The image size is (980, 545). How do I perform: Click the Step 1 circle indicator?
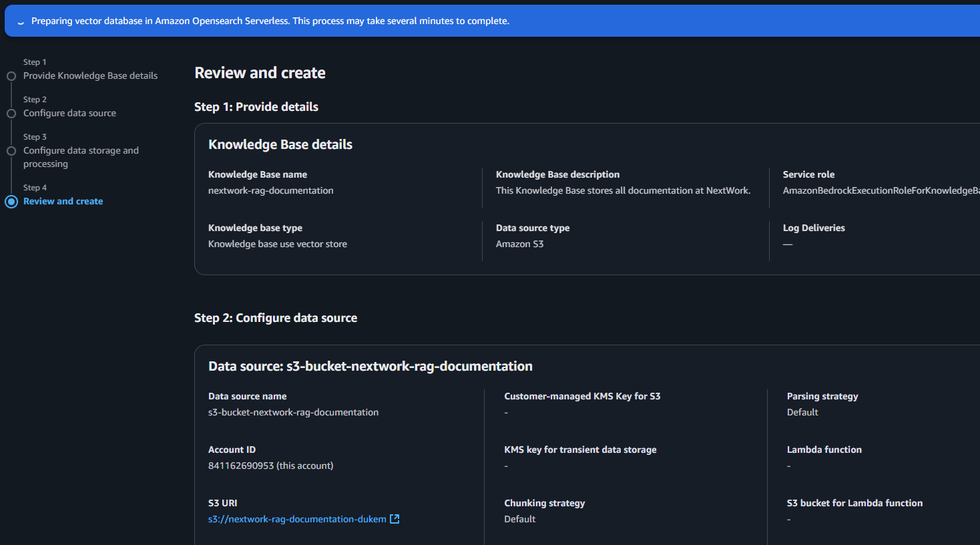coord(11,76)
